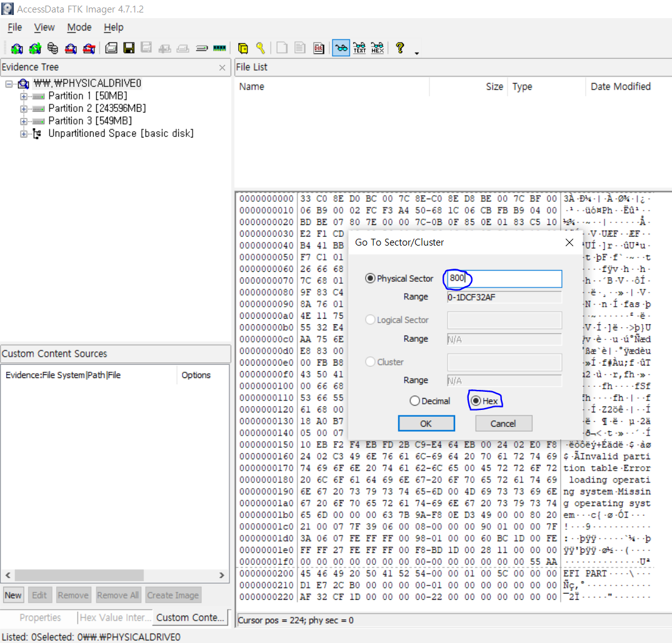672x643 pixels.
Task: Switch to the Properties tab
Action: tap(40, 618)
